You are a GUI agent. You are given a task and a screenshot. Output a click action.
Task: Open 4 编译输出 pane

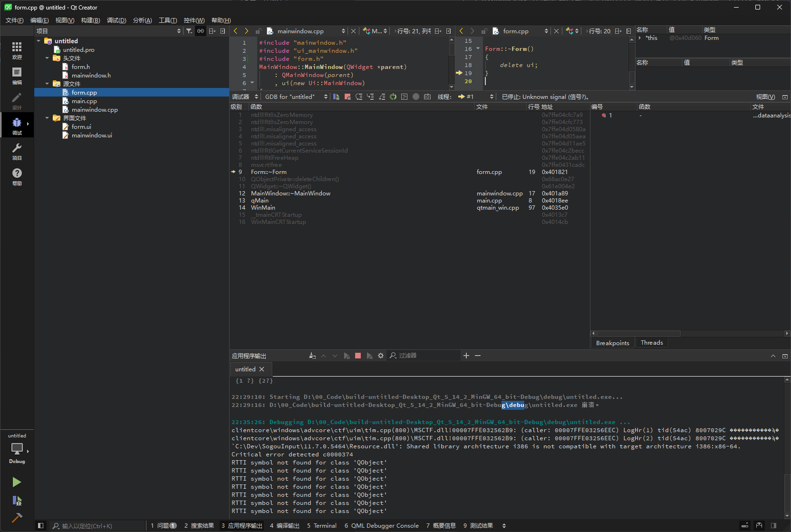[284, 525]
